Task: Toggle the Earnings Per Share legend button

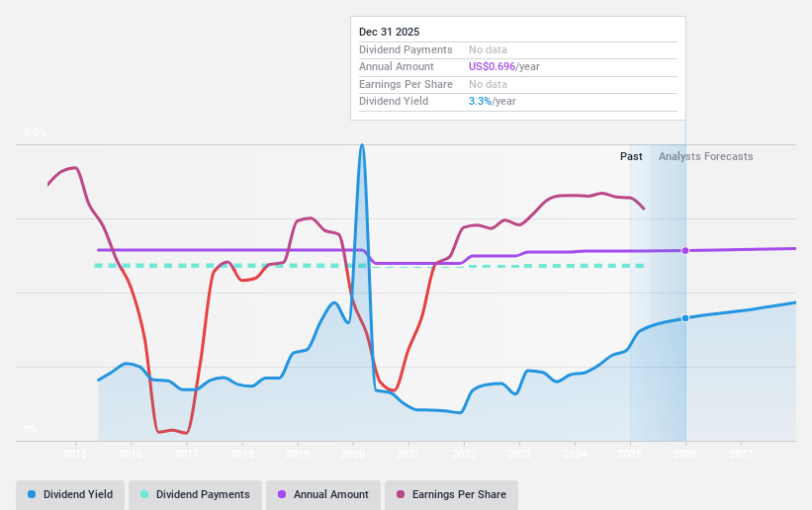Action: [451, 494]
